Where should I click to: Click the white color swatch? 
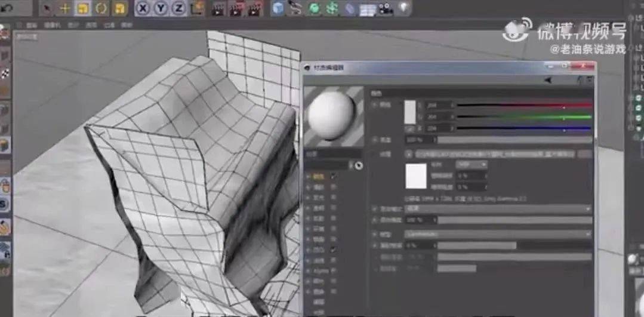[410, 112]
